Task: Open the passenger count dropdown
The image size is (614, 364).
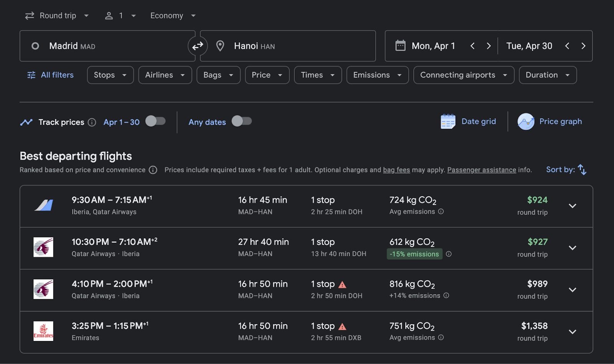Action: pyautogui.click(x=120, y=16)
